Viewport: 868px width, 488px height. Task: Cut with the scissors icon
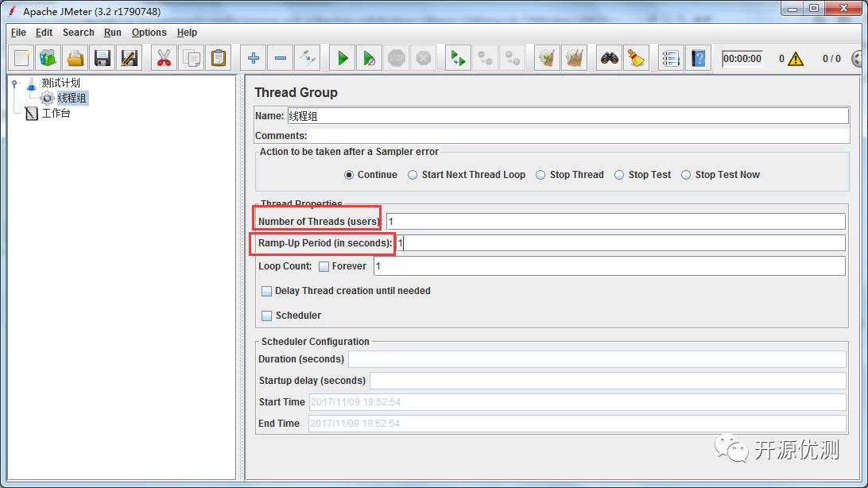pos(164,58)
